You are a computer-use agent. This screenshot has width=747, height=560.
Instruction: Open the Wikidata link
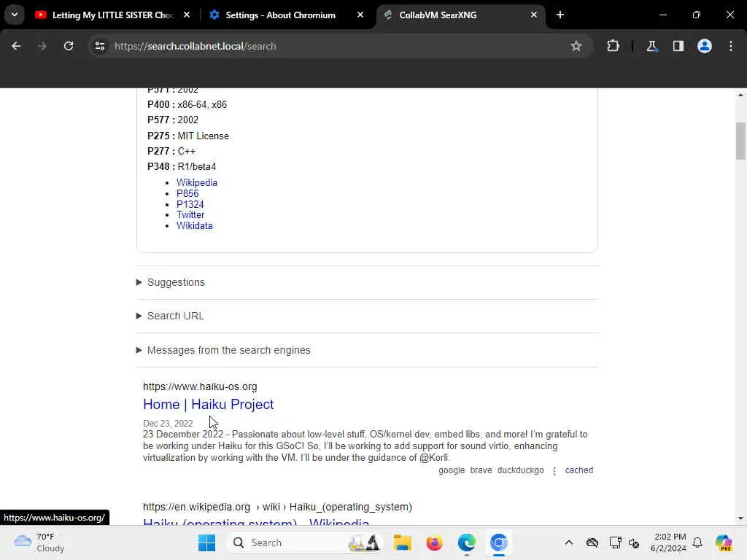pyautogui.click(x=194, y=226)
